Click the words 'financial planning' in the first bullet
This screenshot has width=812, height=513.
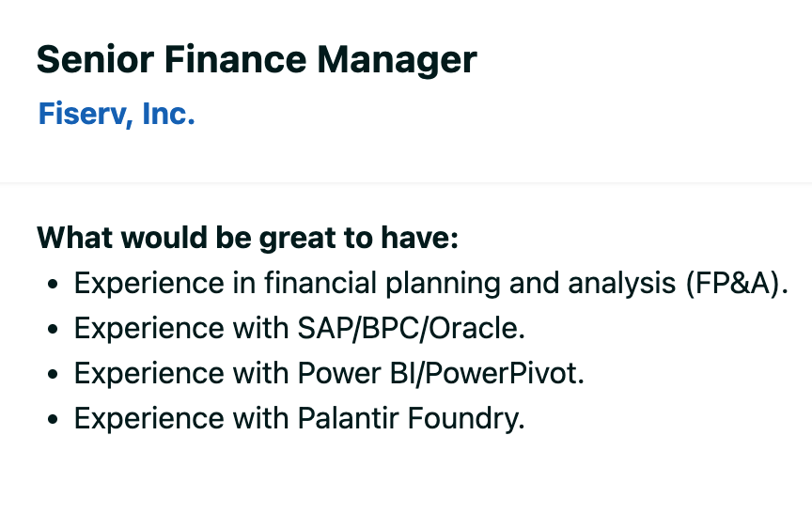pyautogui.click(x=383, y=284)
